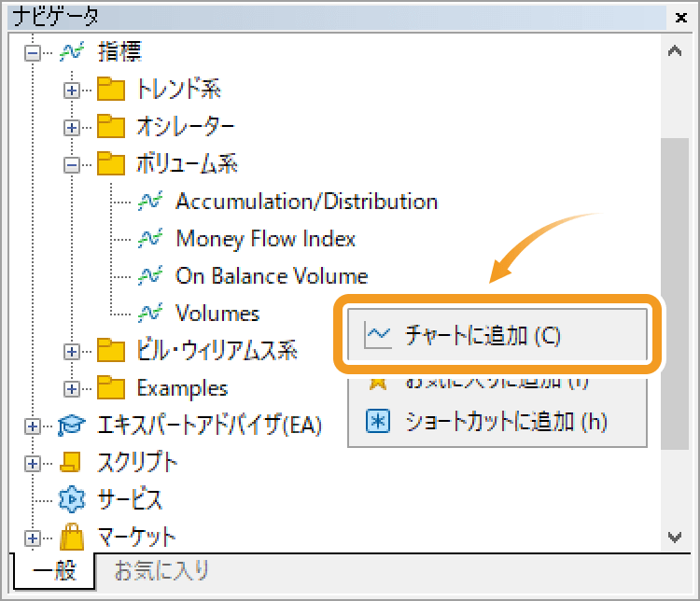Switch to the お気に入り tab

point(161,570)
